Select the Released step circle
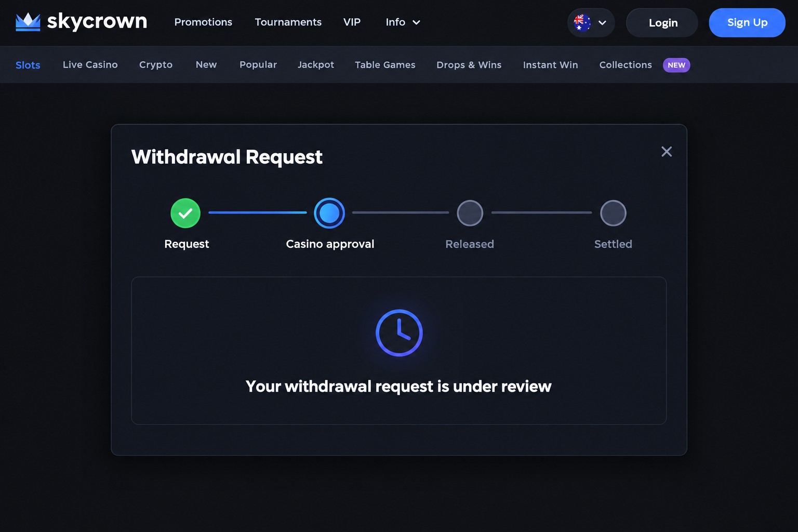Screen dimensions: 798x532 tap(470, 213)
